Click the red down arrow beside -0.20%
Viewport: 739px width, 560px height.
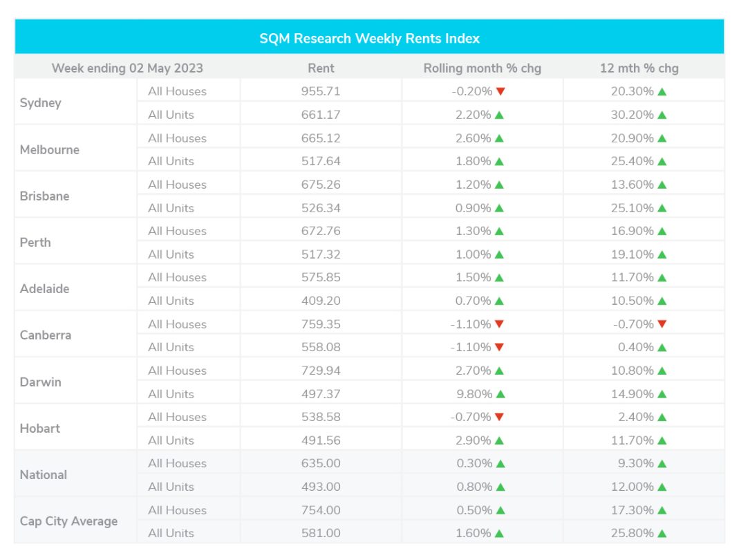[x=501, y=91]
